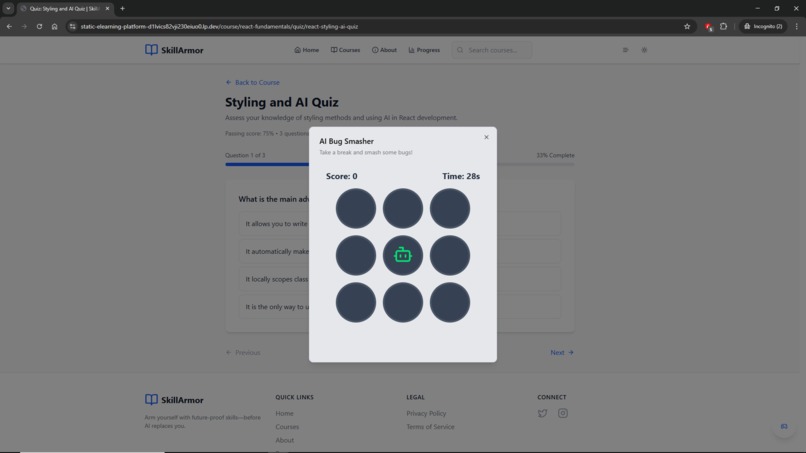Click the middle-left game hole
The image size is (806, 453).
(x=356, y=255)
